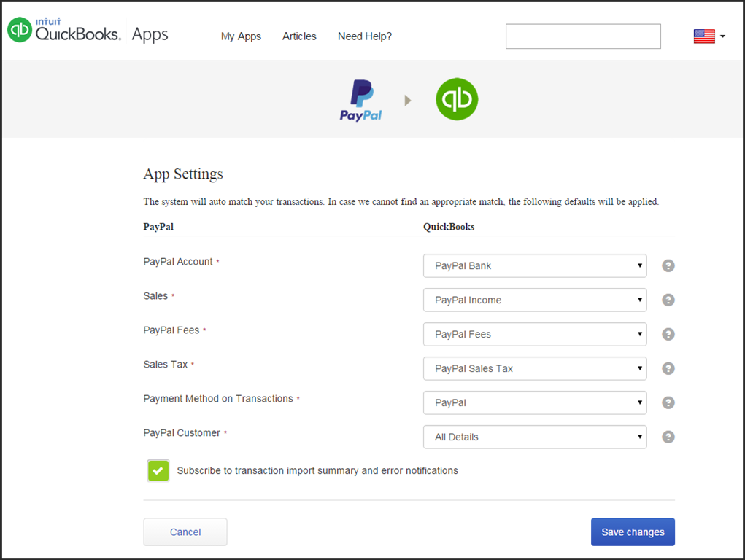Click the PayPal logo icon

[x=360, y=100]
